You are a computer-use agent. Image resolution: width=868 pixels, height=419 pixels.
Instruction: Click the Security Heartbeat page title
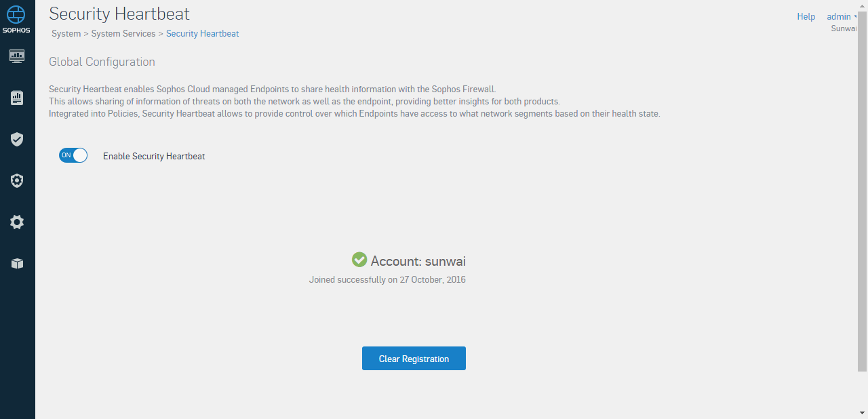[119, 14]
